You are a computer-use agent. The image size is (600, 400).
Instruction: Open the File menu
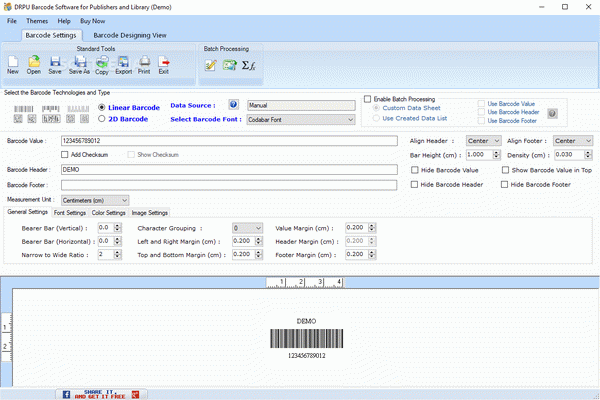[x=12, y=21]
